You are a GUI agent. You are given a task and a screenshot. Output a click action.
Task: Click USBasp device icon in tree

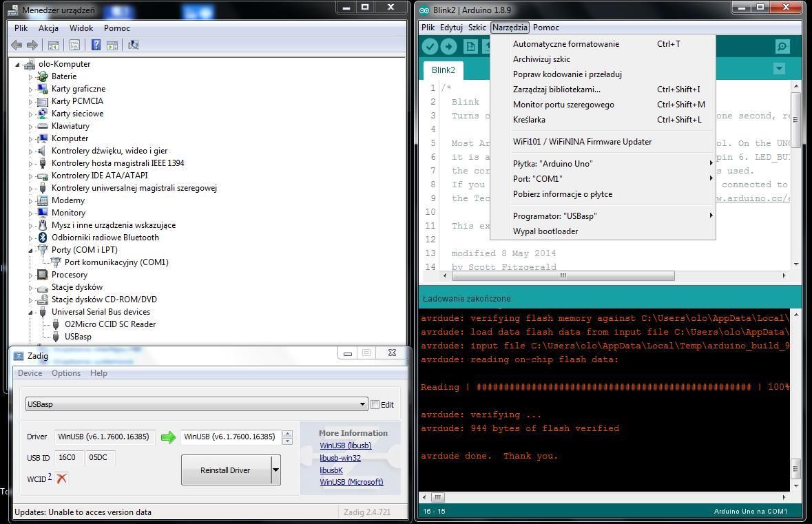pos(55,337)
